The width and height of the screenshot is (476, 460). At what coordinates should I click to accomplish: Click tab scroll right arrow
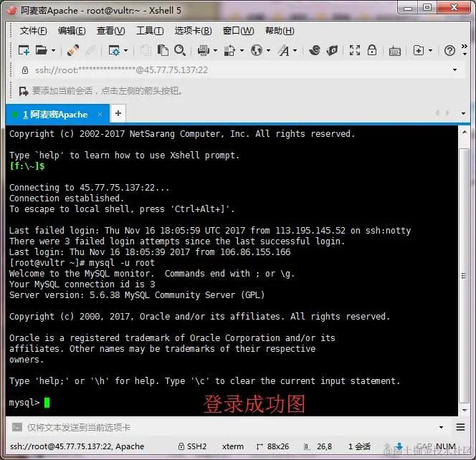click(447, 113)
